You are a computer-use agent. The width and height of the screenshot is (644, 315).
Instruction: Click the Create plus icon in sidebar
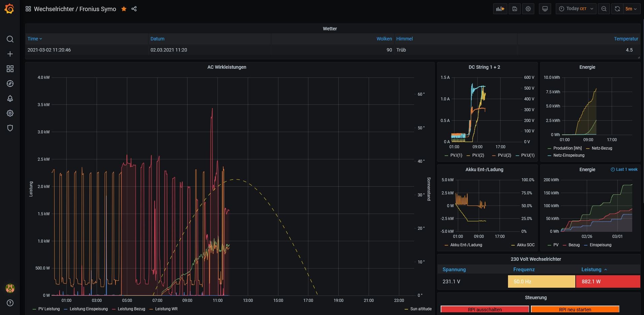(10, 54)
